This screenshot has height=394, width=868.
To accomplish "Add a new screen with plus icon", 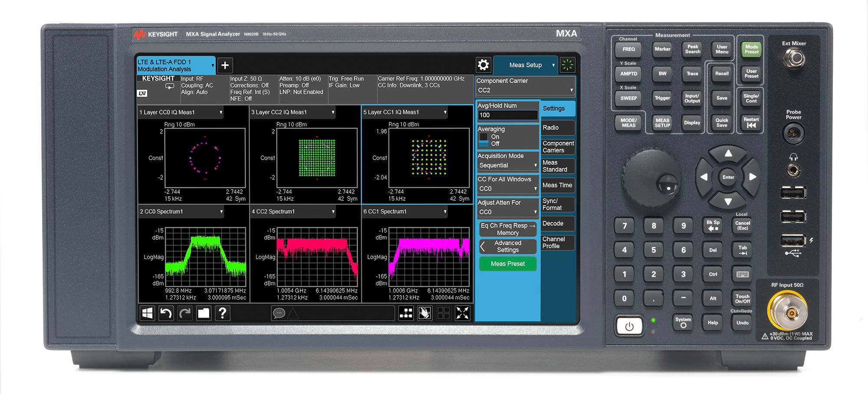I will pyautogui.click(x=225, y=65).
